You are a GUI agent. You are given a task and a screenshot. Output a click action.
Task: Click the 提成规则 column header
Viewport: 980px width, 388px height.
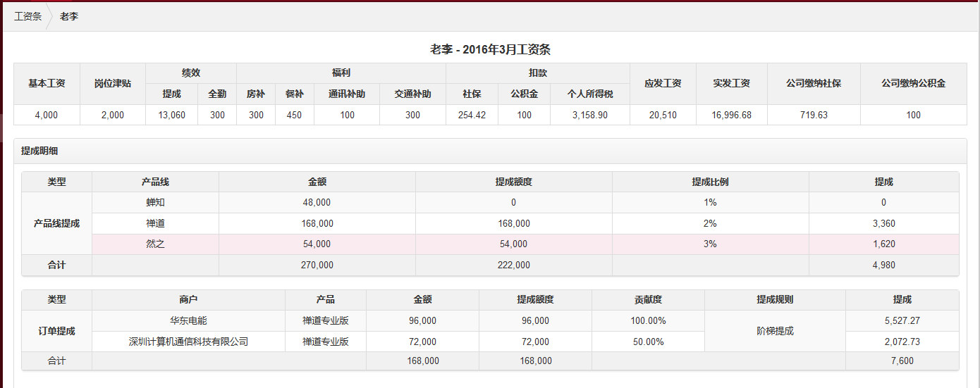pyautogui.click(x=775, y=299)
